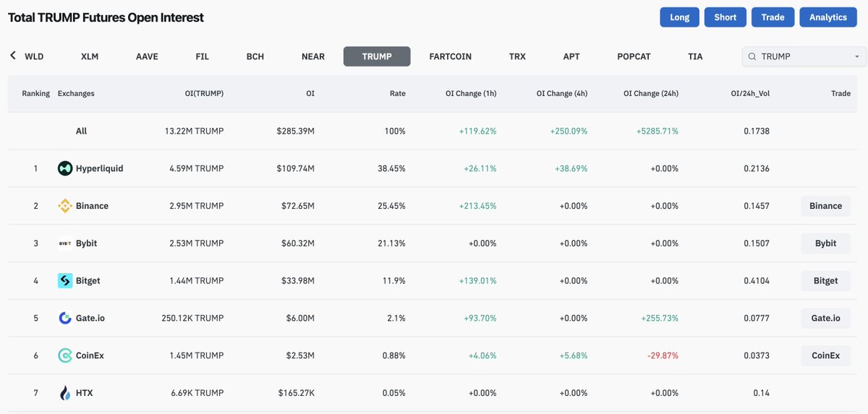Open the FARTCOIN tab
Screen dimensions: 868x414
[x=450, y=56]
